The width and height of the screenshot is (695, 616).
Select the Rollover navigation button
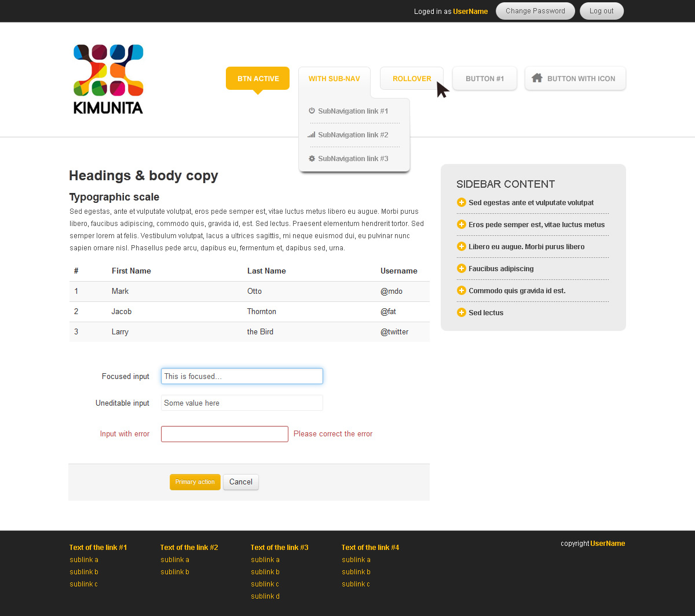[x=412, y=79]
